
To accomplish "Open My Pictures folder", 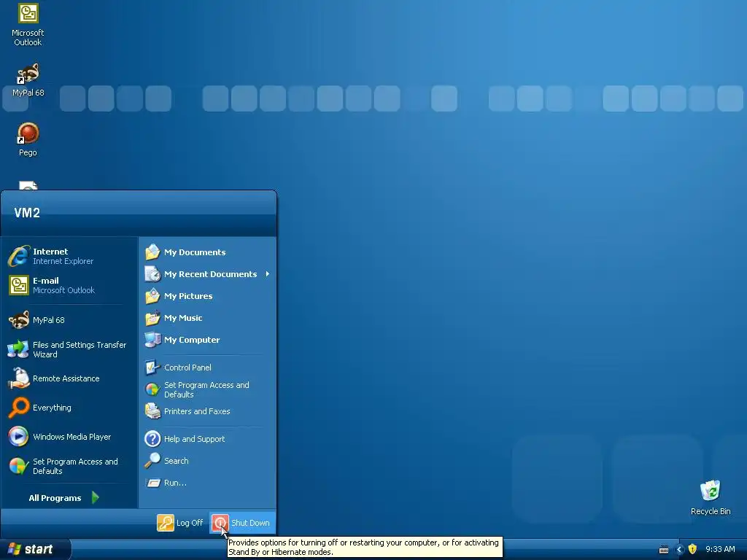I will tap(207, 296).
